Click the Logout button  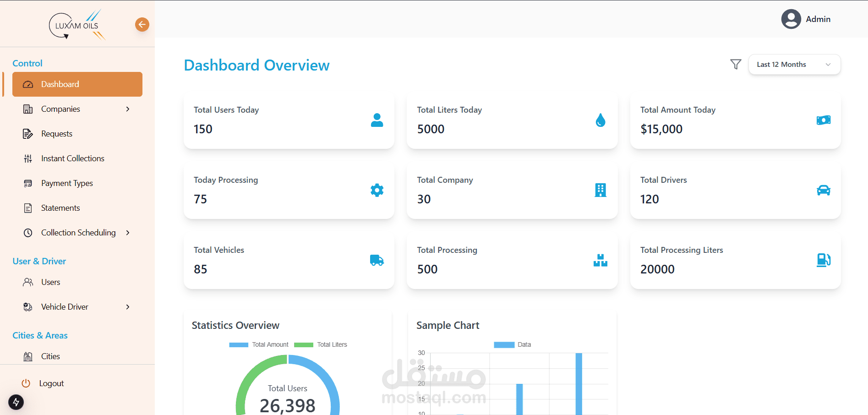point(43,383)
